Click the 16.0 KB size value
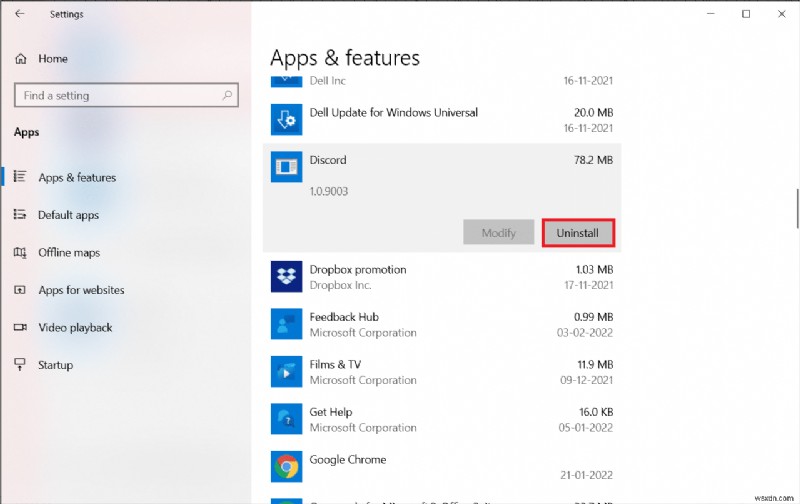Image resolution: width=800 pixels, height=504 pixels. point(595,412)
